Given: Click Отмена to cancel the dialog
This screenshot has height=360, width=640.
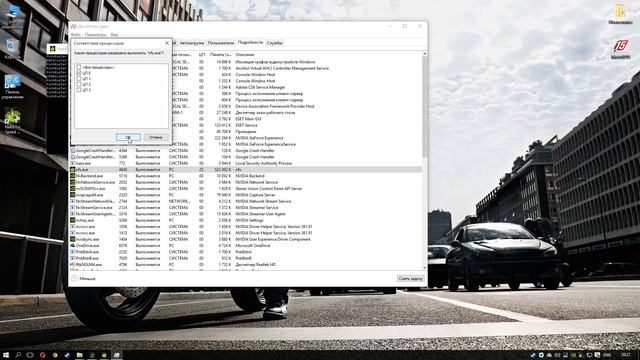Looking at the screenshot, I should (x=156, y=137).
